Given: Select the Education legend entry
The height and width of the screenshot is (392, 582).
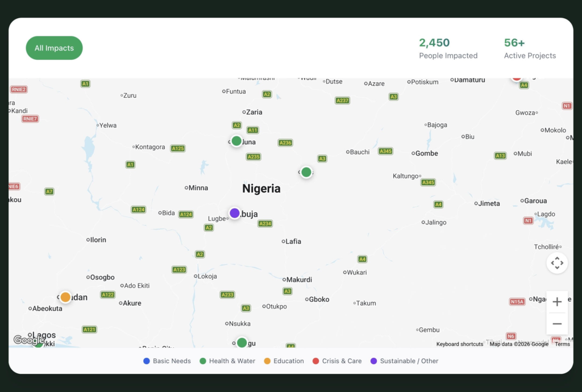Looking at the screenshot, I should [284, 361].
